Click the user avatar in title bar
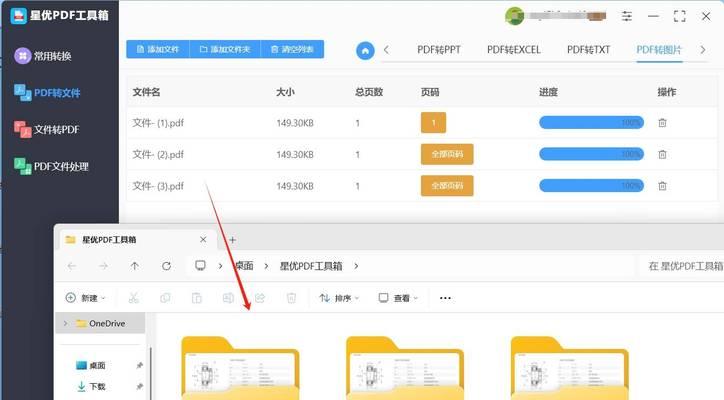724x400 pixels. point(514,16)
